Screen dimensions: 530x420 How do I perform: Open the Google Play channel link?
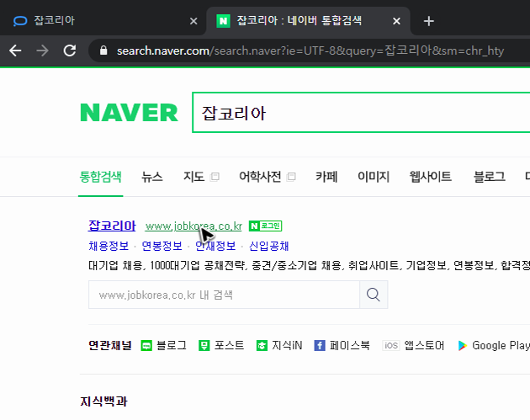pos(501,345)
